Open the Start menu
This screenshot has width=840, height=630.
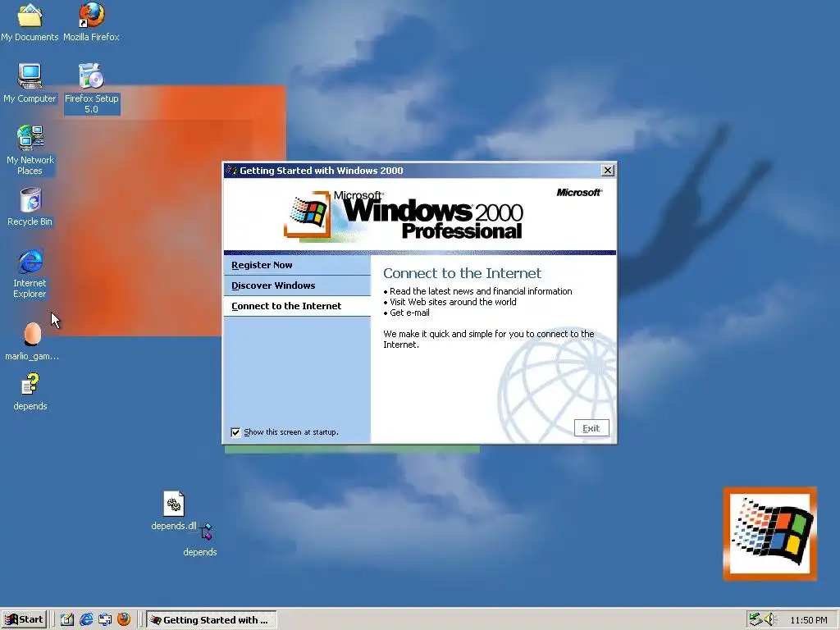[24, 620]
